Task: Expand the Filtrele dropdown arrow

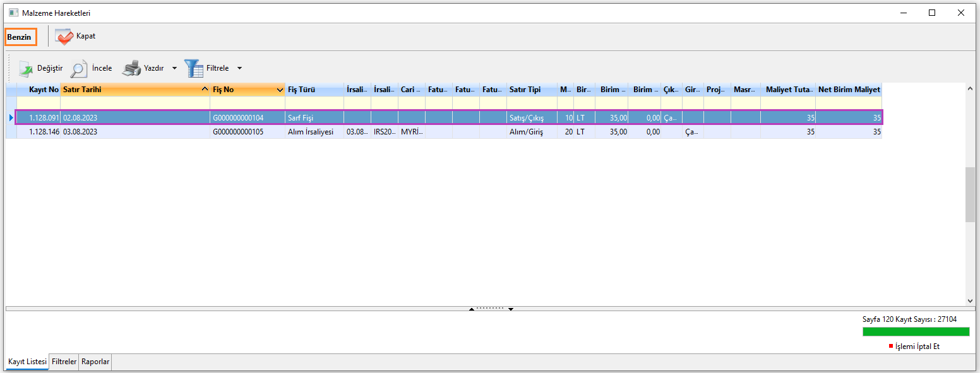Action: [239, 69]
